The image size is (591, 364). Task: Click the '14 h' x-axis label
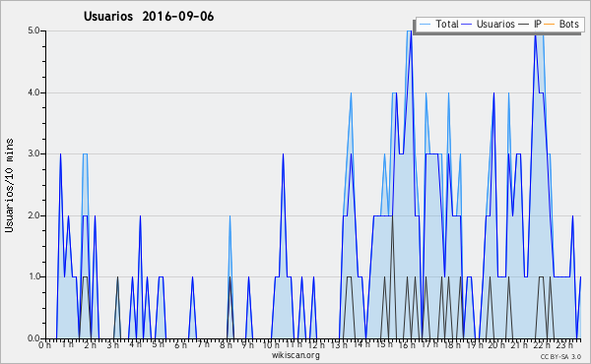(x=361, y=344)
